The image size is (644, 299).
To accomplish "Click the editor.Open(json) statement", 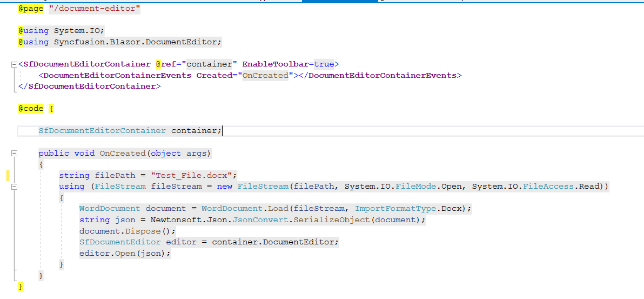I will pos(125,253).
